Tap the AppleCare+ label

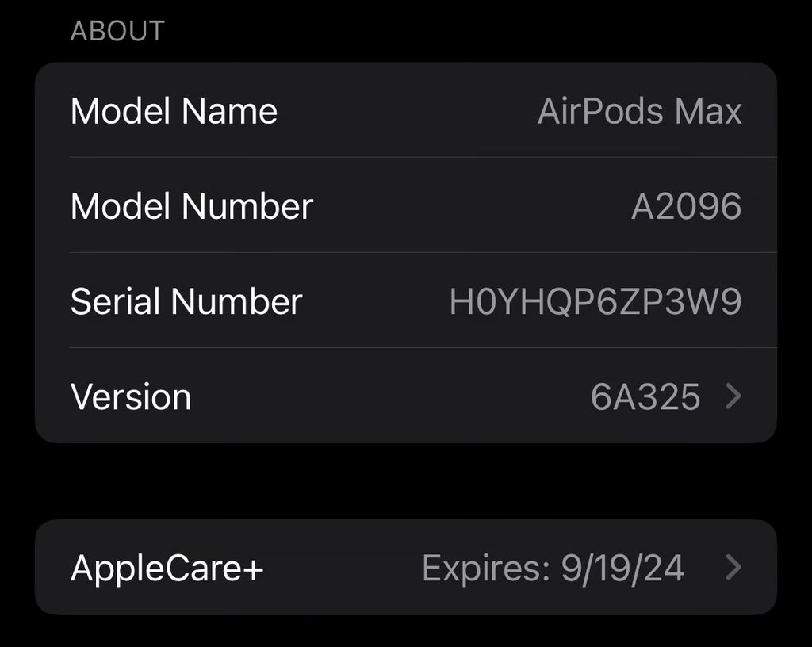coord(167,567)
